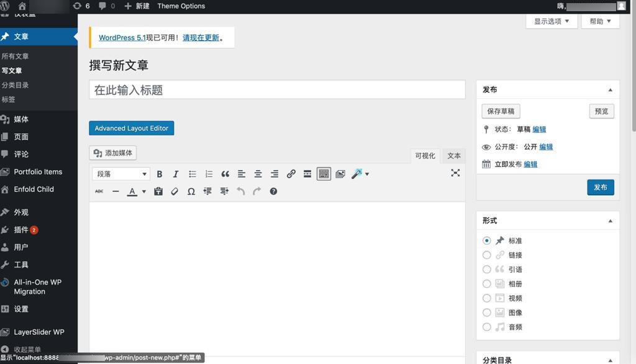Toggle the toolbar kitchen sink
The height and width of the screenshot is (364, 636).
point(324,174)
